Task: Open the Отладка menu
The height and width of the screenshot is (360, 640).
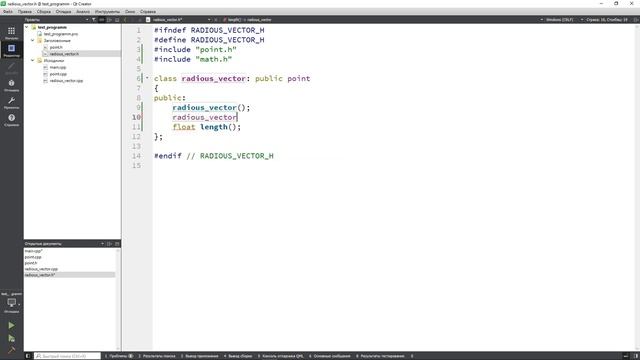Action: [x=63, y=12]
